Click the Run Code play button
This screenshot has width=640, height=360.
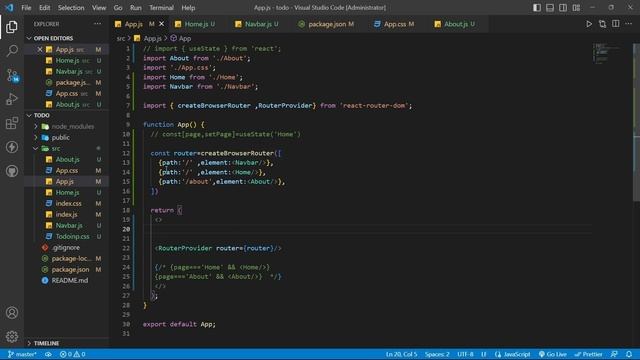click(589, 24)
